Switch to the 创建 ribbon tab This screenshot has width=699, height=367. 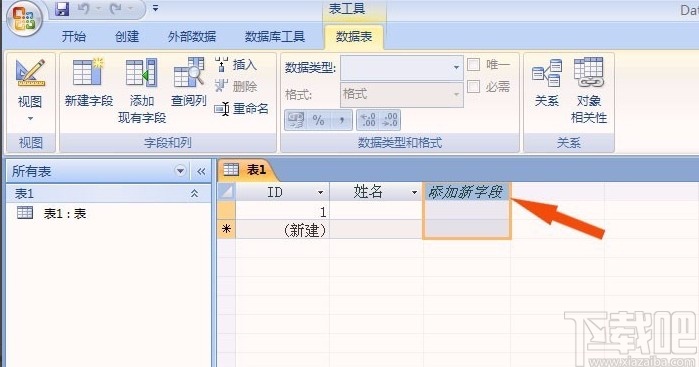[x=127, y=37]
